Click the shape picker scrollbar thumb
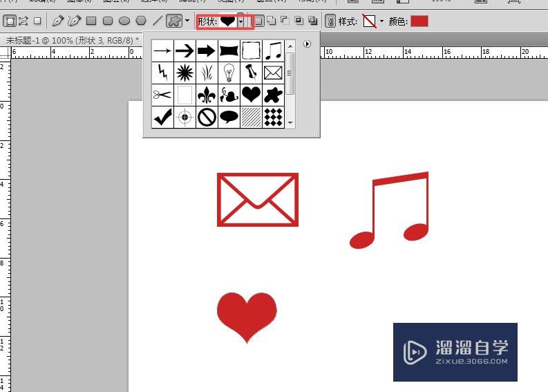This screenshot has height=392, width=548. [x=290, y=73]
